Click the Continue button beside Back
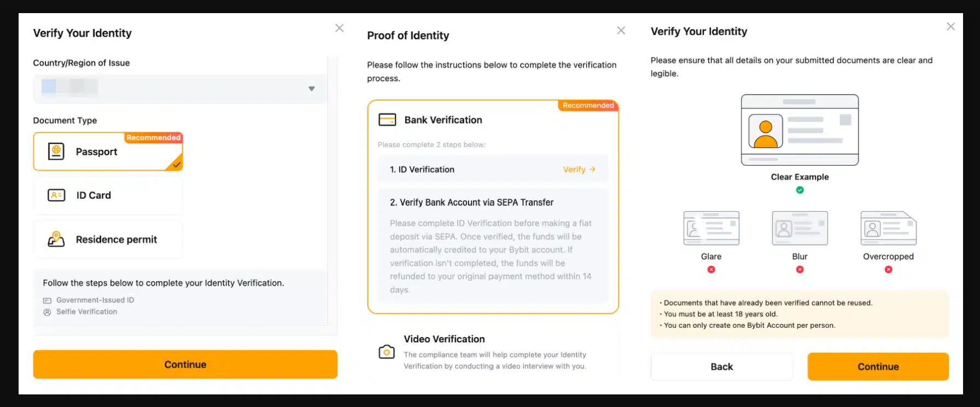This screenshot has width=980, height=407. 878,366
